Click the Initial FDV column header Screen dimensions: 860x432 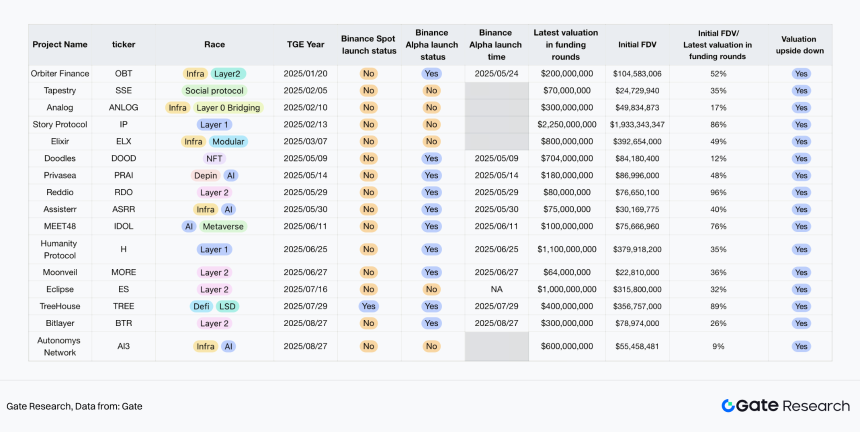637,44
